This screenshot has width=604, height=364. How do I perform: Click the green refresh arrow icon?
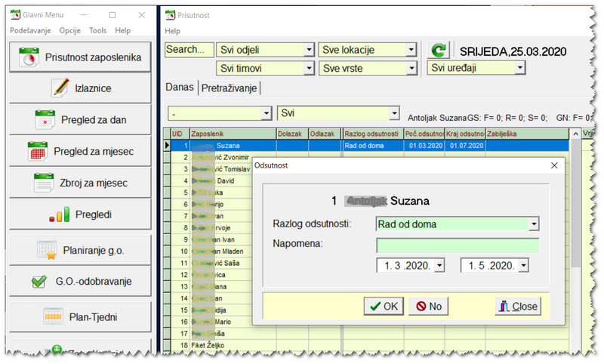[439, 50]
